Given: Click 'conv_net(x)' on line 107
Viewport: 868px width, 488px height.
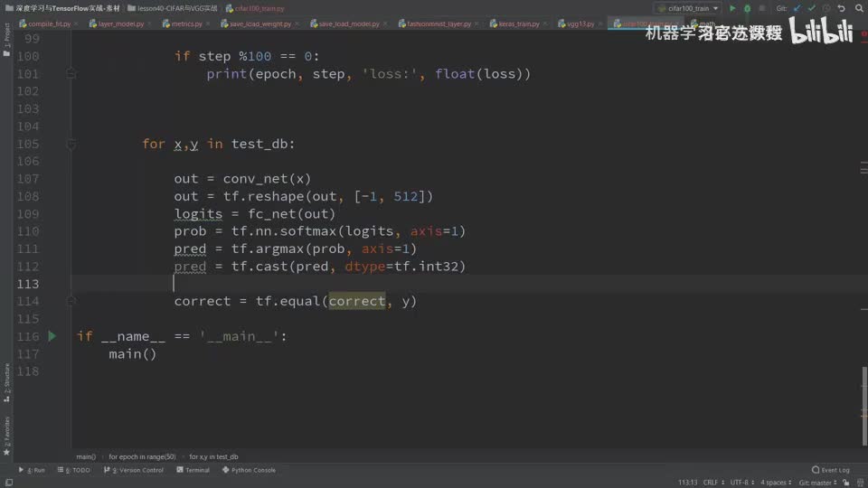Looking at the screenshot, I should pos(267,179).
